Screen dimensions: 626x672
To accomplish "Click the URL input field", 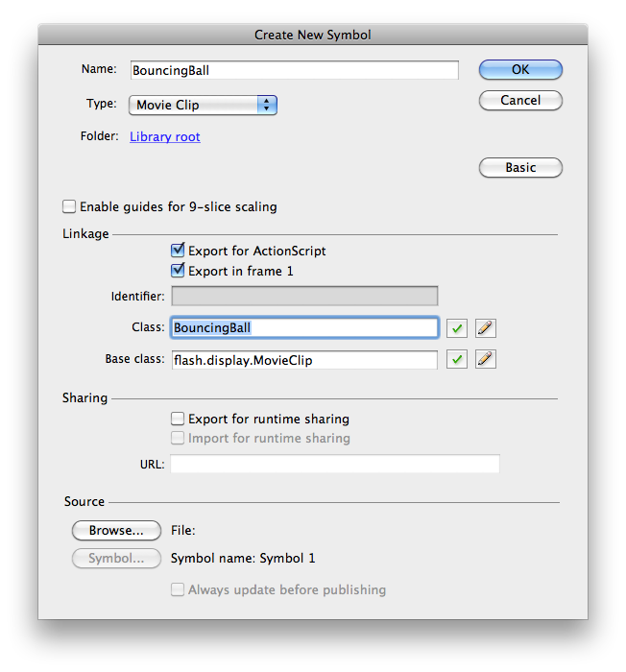I will 335,464.
